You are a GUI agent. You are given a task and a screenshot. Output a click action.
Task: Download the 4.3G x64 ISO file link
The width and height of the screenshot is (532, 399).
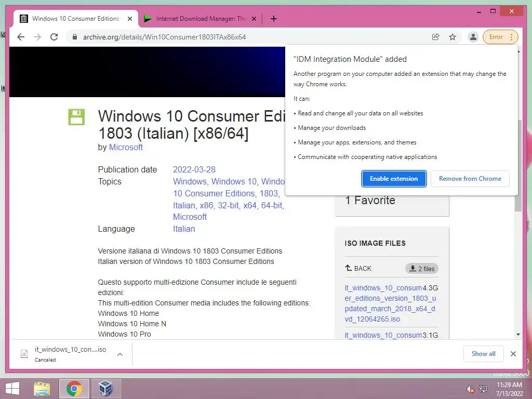click(x=390, y=303)
